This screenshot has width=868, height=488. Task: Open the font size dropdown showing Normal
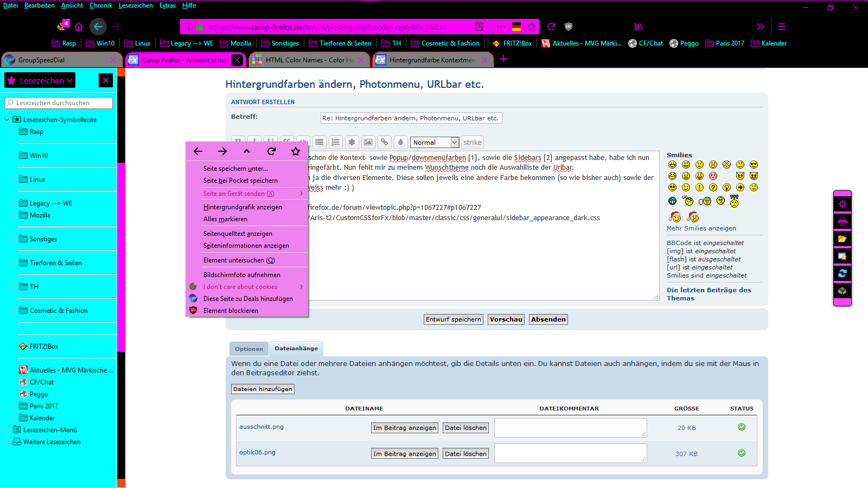(x=435, y=142)
